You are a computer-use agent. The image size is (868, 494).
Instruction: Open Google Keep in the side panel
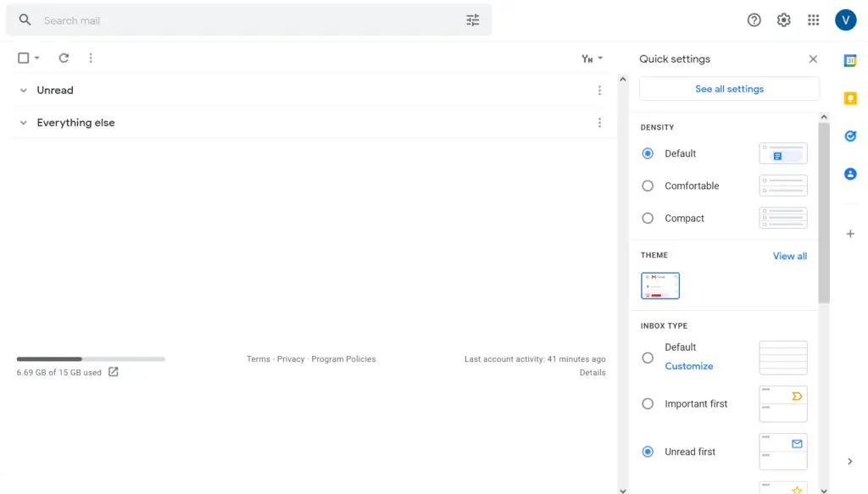click(x=850, y=98)
